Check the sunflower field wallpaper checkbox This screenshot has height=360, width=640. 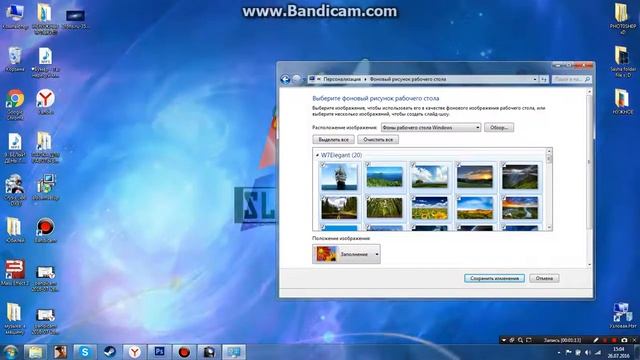(414, 197)
